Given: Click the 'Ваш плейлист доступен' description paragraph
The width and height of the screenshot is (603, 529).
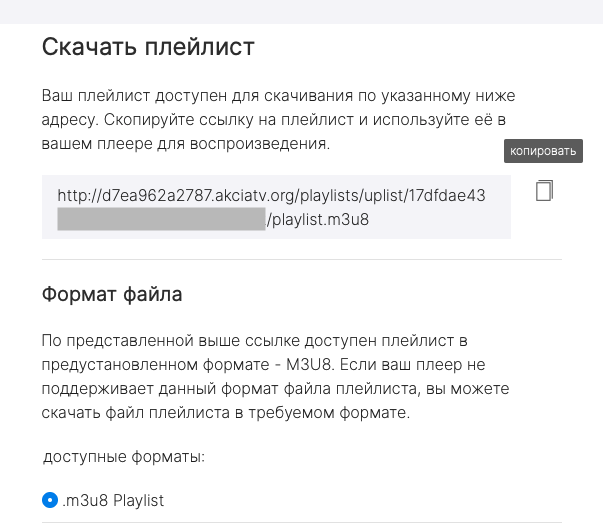Looking at the screenshot, I should (278, 120).
